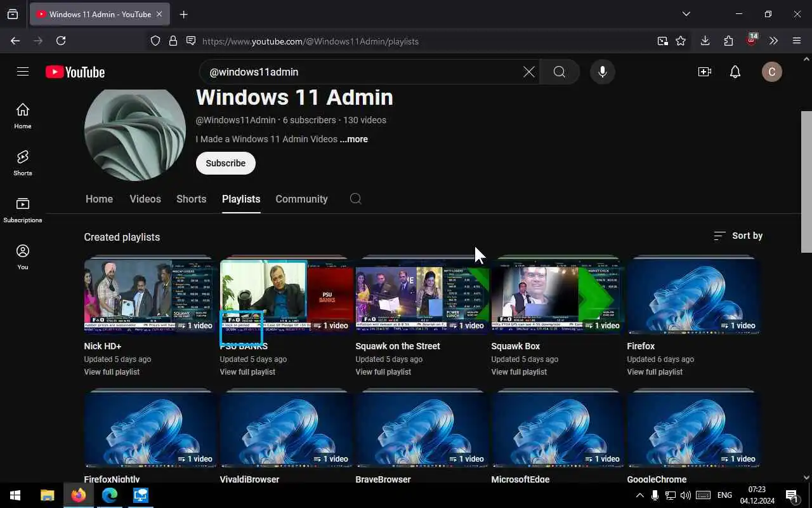Viewport: 812px width, 508px height.
Task: List all tabs dropdown arrow
Action: pyautogui.click(x=686, y=14)
